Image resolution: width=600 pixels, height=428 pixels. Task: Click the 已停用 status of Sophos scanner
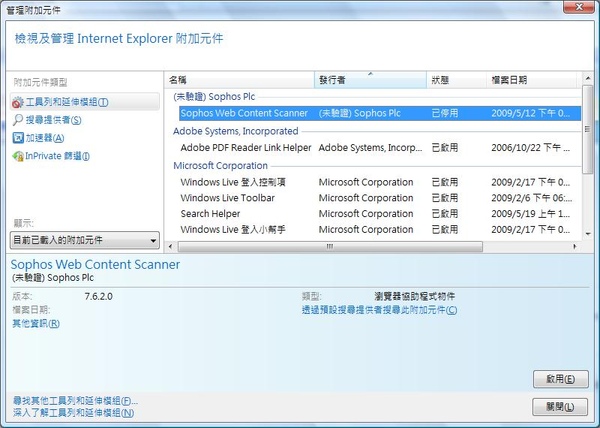[x=445, y=113]
